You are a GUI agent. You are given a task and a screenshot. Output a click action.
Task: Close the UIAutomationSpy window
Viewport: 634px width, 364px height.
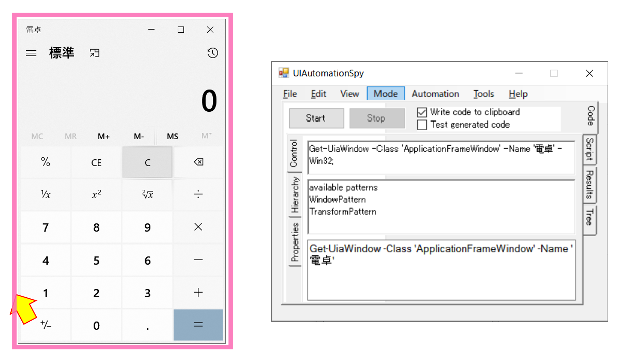(590, 73)
